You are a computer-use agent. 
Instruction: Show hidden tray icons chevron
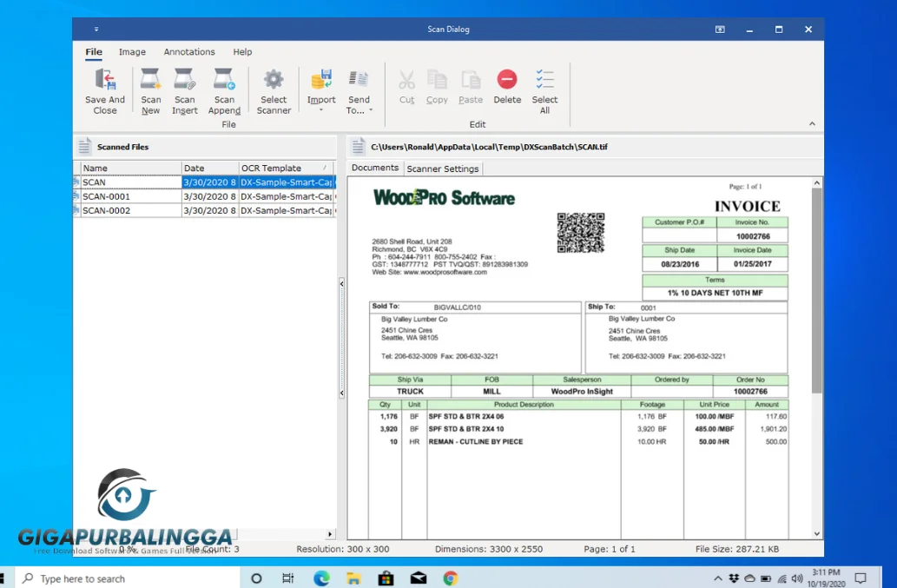click(718, 578)
